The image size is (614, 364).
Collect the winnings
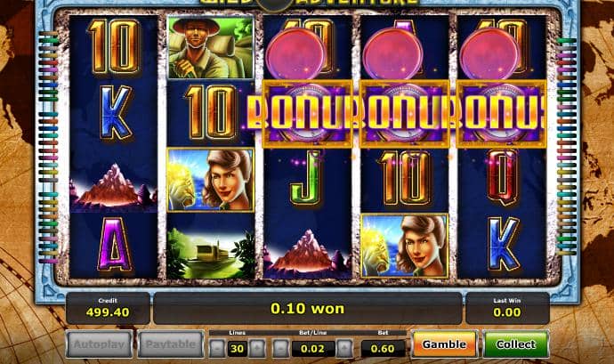click(516, 344)
